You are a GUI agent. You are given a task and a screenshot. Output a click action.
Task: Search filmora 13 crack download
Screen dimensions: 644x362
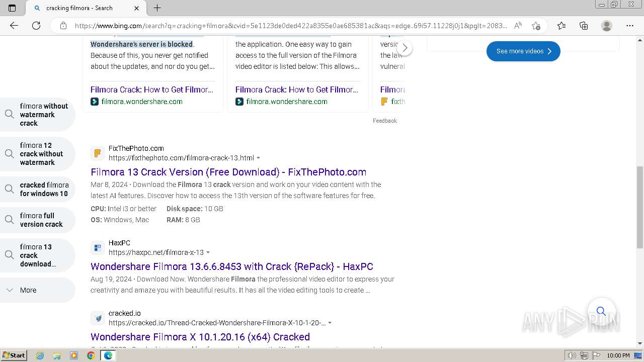pyautogui.click(x=38, y=255)
